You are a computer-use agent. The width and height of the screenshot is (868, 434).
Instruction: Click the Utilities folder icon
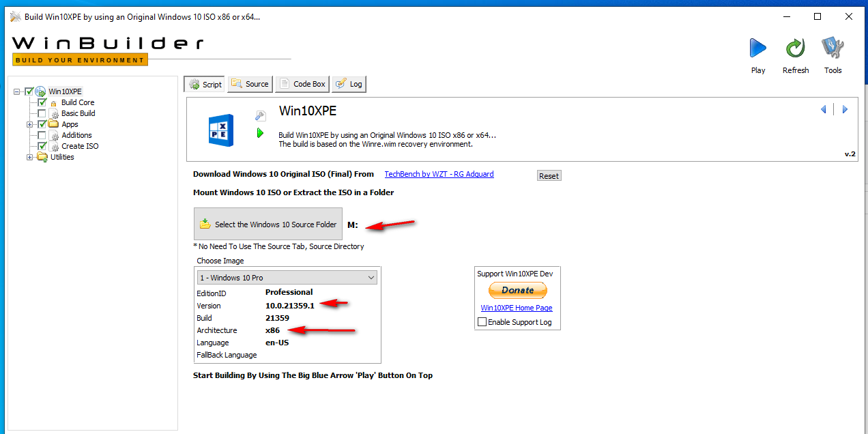point(42,157)
